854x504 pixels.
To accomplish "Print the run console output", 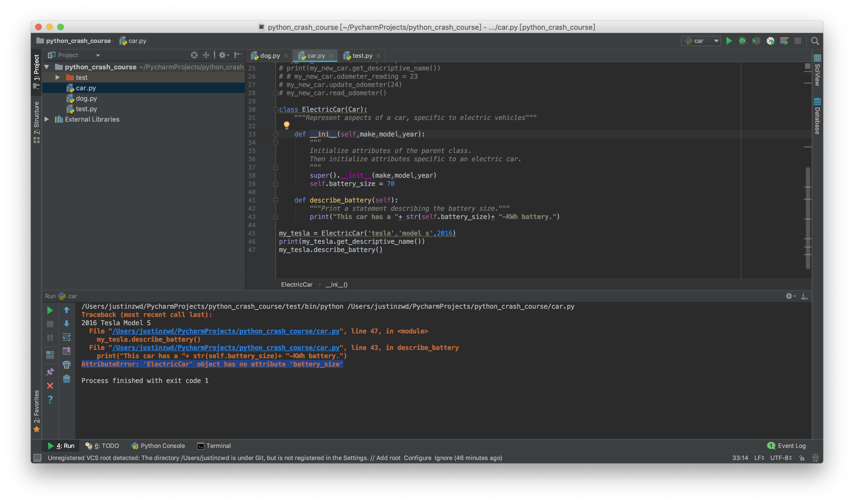I will coord(67,365).
